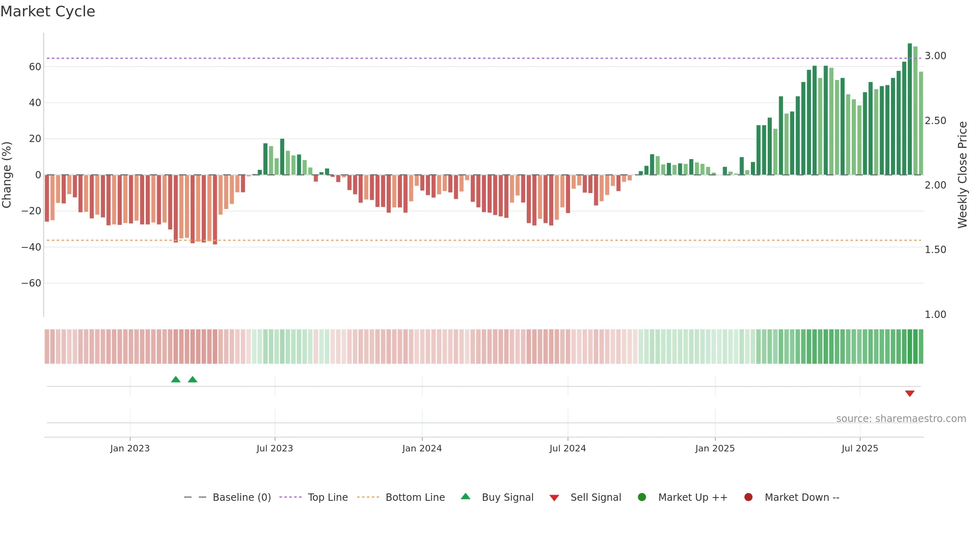Click the tallest green bar above the Top Line

[910, 109]
